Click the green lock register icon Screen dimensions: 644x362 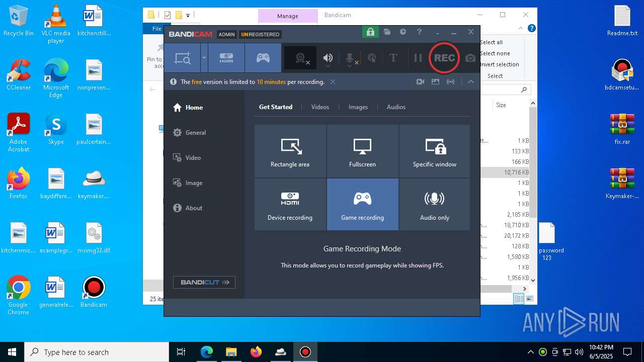pos(370,32)
